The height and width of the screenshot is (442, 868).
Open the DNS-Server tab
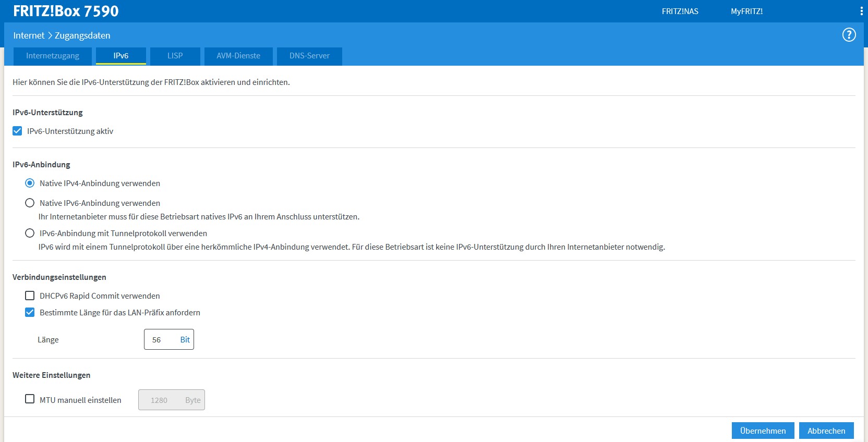[x=309, y=56]
